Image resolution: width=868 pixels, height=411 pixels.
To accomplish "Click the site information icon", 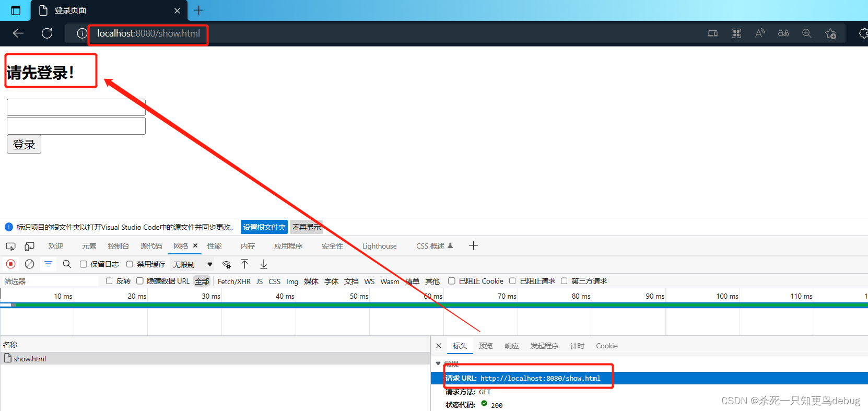I will [82, 33].
